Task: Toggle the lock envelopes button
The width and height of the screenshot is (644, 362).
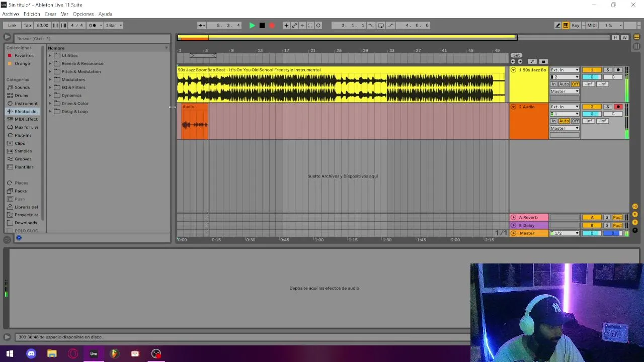Action: 543,61
